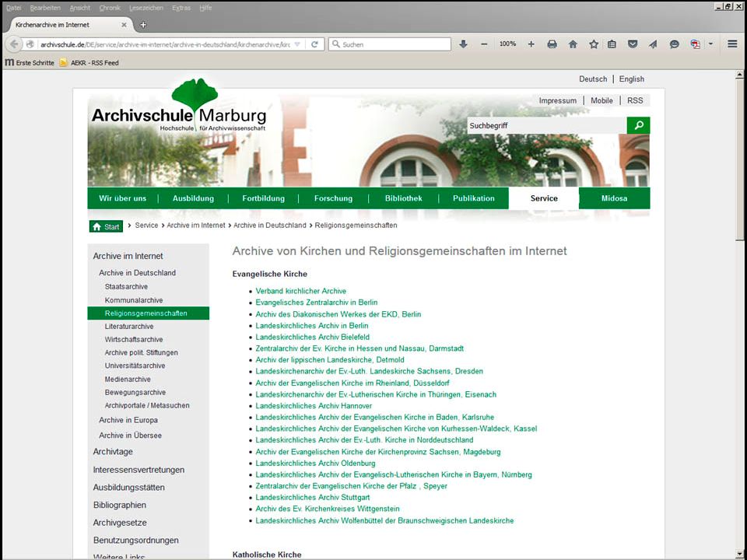The width and height of the screenshot is (747, 560).
Task: Click the Erste Schritte bookmark icon
Action: click(x=9, y=62)
